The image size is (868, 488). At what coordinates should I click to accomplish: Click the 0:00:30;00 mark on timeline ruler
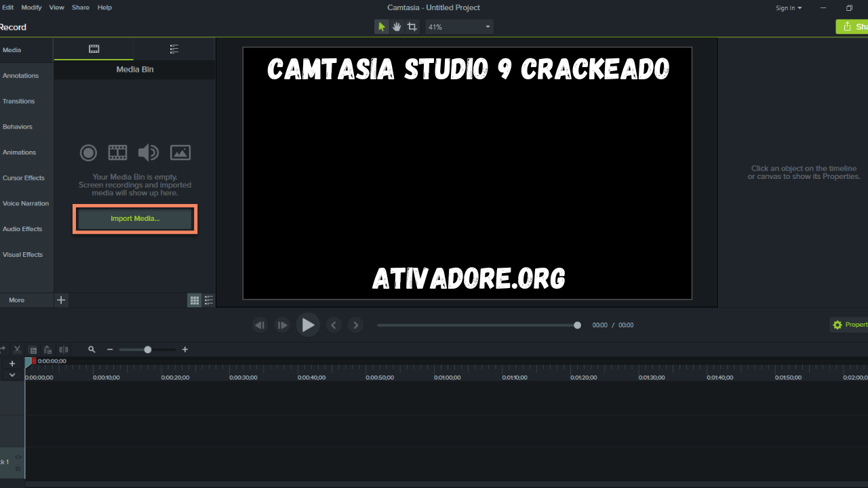pos(243,378)
